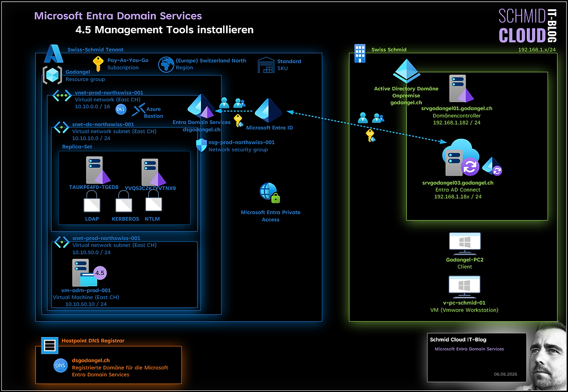Image resolution: width=568 pixels, height=392 pixels.
Task: Click the 06.08.2026 date text
Action: coord(507,373)
